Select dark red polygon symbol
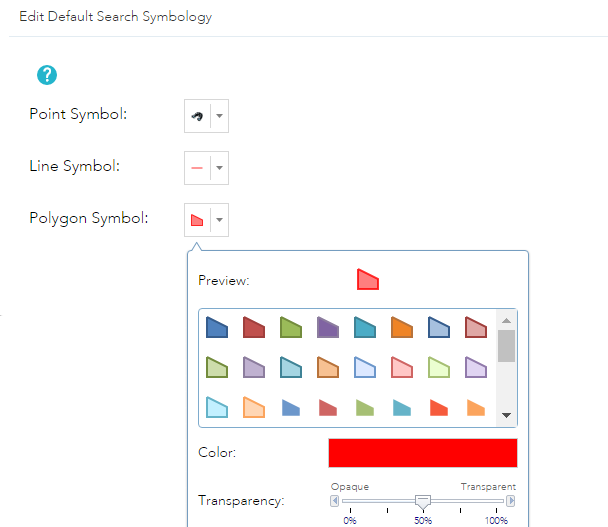The width and height of the screenshot is (608, 527). [254, 327]
